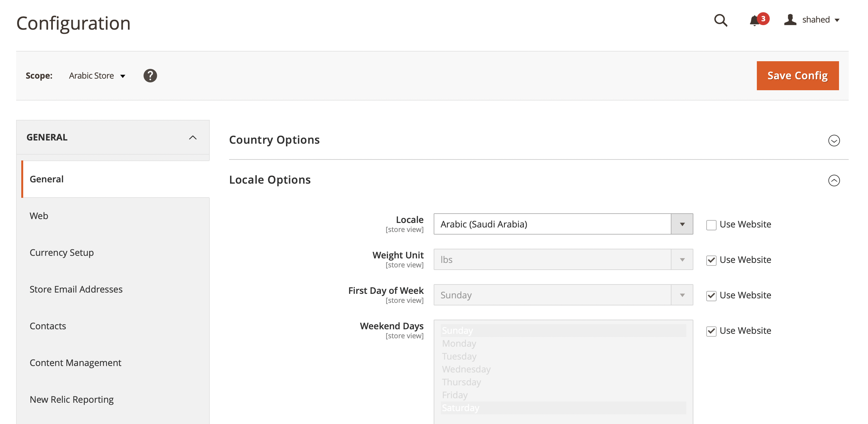Viewport: 868px width, 424px height.
Task: Open the Locale dropdown
Action: coord(681,224)
